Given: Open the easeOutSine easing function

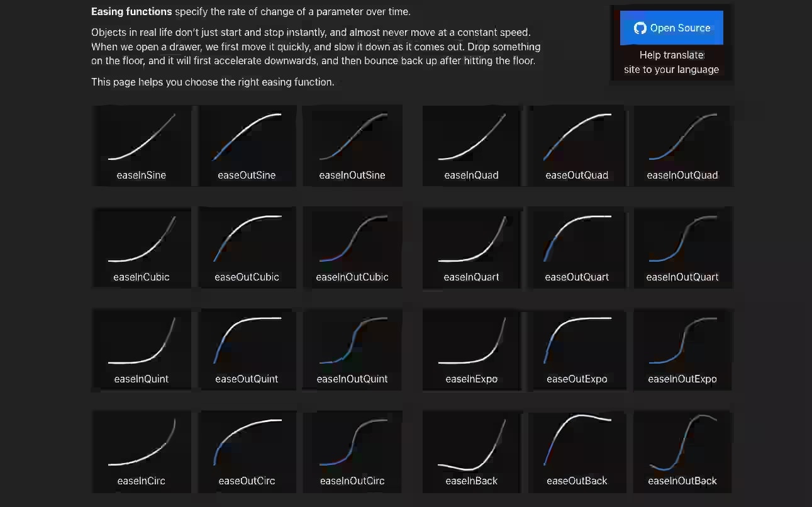Looking at the screenshot, I should (247, 145).
